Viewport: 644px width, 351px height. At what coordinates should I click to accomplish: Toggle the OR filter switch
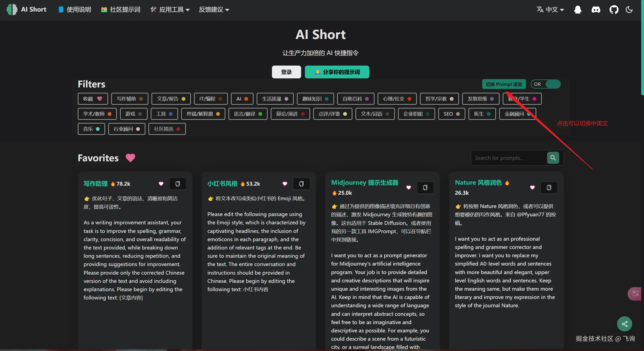pos(545,84)
